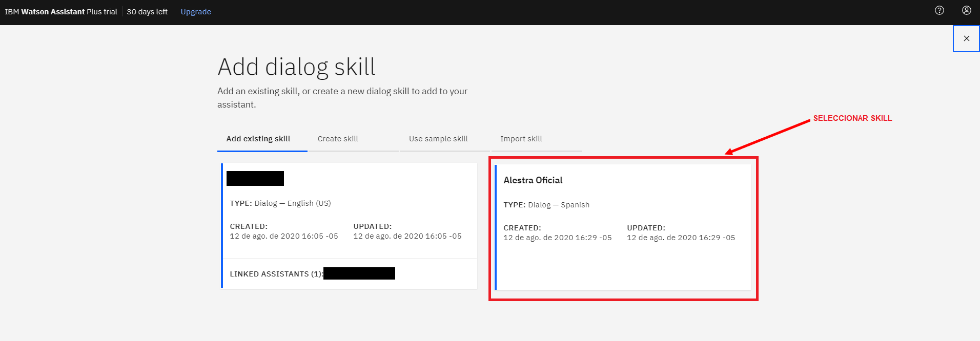Switch to Use sample skill tab
980x341 pixels.
pos(444,139)
